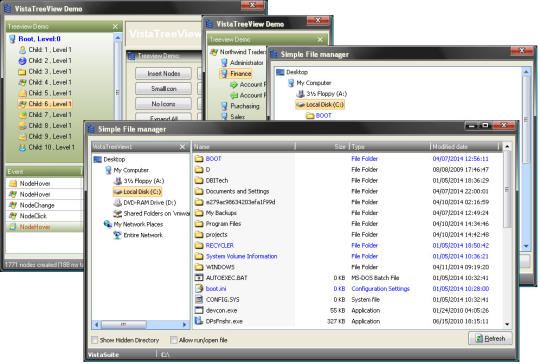This screenshot has width=540, height=364.
Task: Click the BOOT folder icon in file list
Action: pyautogui.click(x=199, y=159)
